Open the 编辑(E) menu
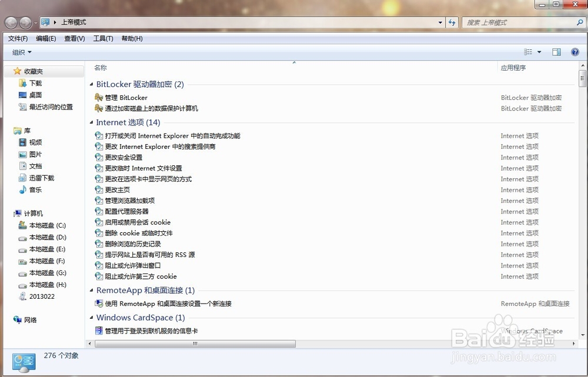This screenshot has height=377, width=588. (46, 38)
